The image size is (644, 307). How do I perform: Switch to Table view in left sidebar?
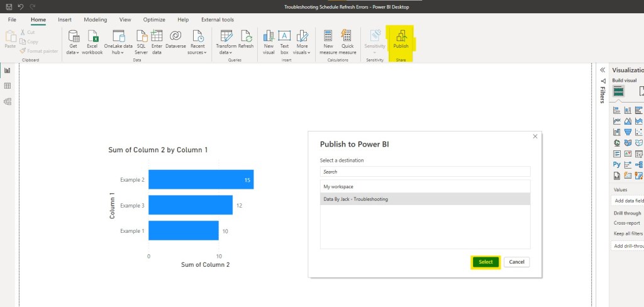point(8,86)
